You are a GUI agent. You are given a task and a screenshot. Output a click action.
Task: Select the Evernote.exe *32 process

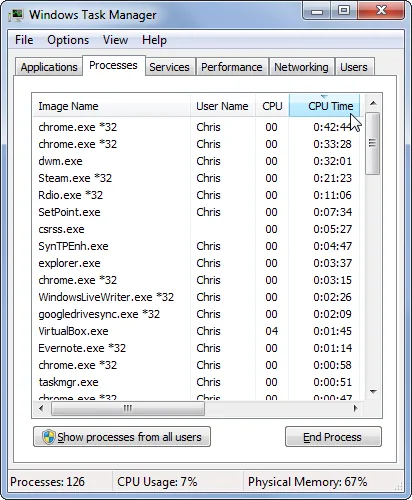tap(197, 348)
